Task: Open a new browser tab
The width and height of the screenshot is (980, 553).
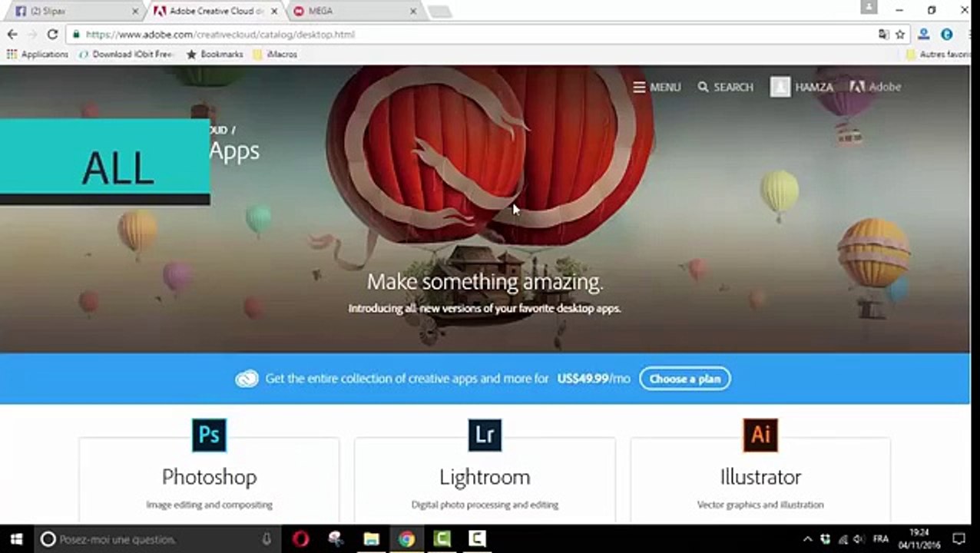Action: pos(439,12)
